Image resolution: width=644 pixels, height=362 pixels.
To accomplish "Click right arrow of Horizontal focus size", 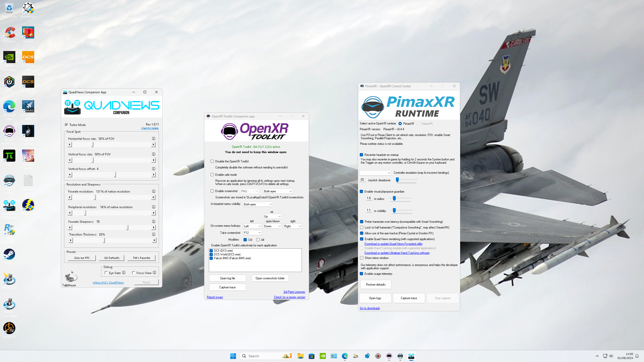I will [x=153, y=145].
